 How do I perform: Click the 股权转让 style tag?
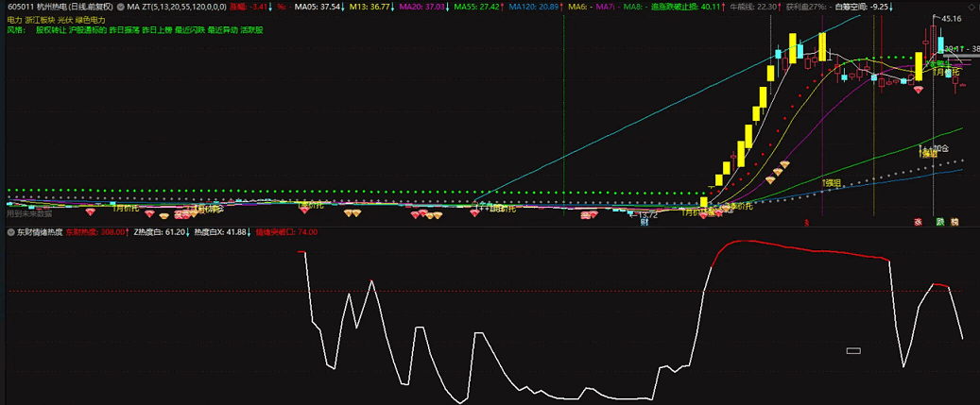pos(50,29)
